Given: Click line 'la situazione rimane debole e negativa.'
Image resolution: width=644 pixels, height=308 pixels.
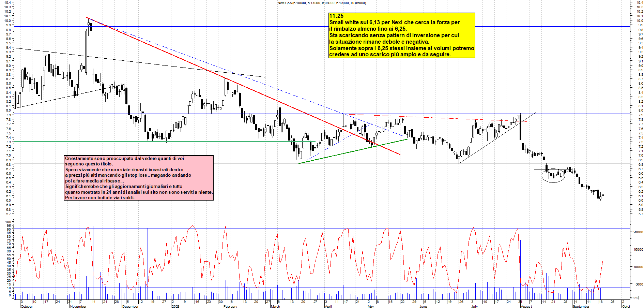Looking at the screenshot, I should [379, 42].
